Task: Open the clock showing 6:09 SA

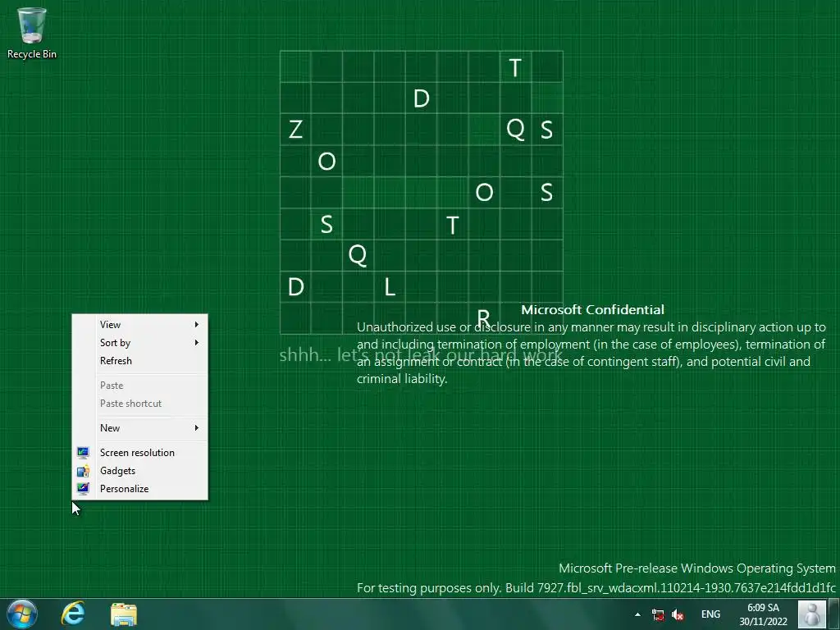Action: click(x=764, y=608)
